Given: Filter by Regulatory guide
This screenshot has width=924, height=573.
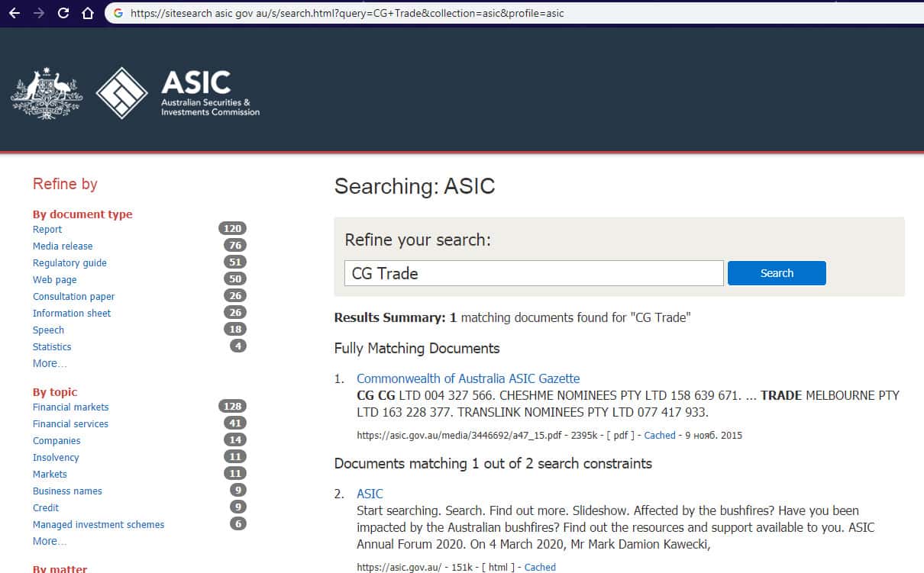Looking at the screenshot, I should pyautogui.click(x=69, y=262).
